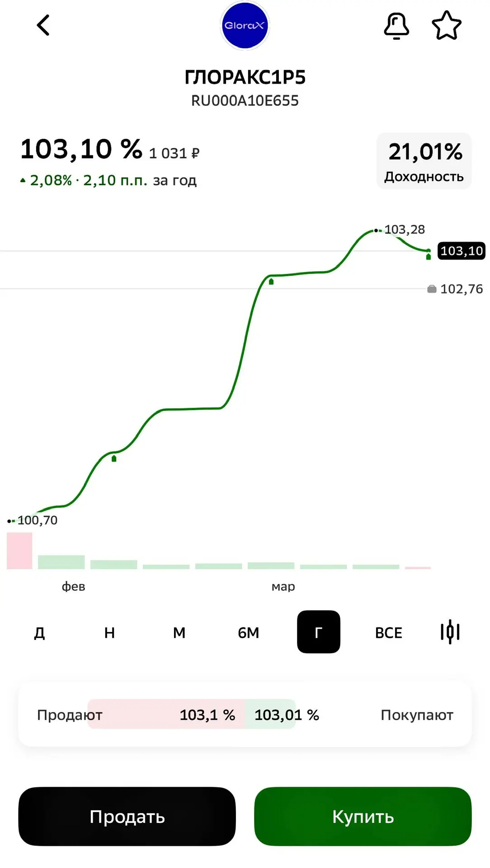Select the Д day period
This screenshot has height=868, width=490.
[39, 632]
